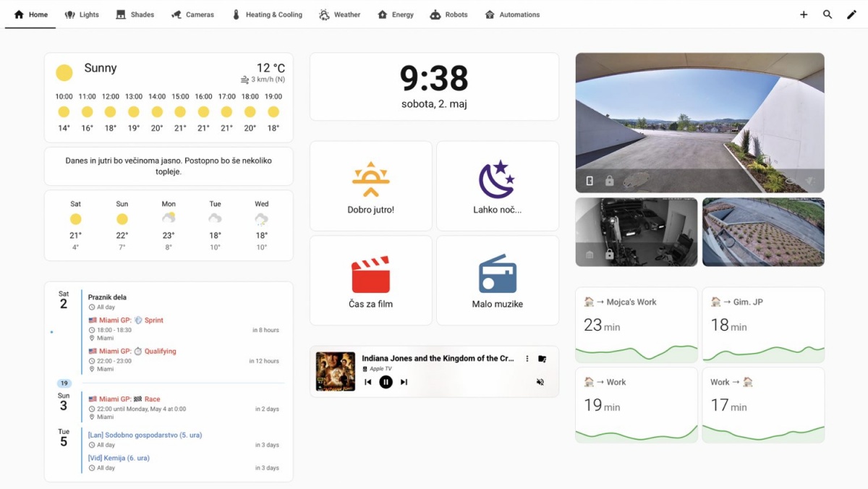Toggle the lock icon on driveway camera
The height and width of the screenshot is (489, 868).
pyautogui.click(x=609, y=181)
